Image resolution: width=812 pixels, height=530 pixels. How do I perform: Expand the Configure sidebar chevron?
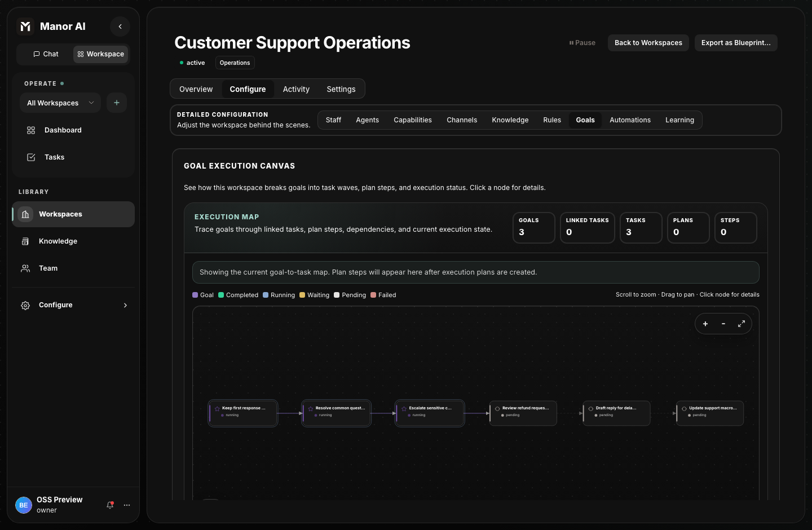pyautogui.click(x=125, y=305)
